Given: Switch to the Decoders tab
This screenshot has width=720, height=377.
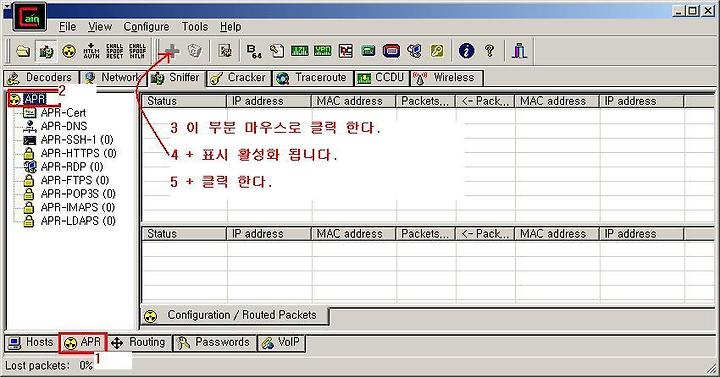Looking at the screenshot, I should coord(41,78).
